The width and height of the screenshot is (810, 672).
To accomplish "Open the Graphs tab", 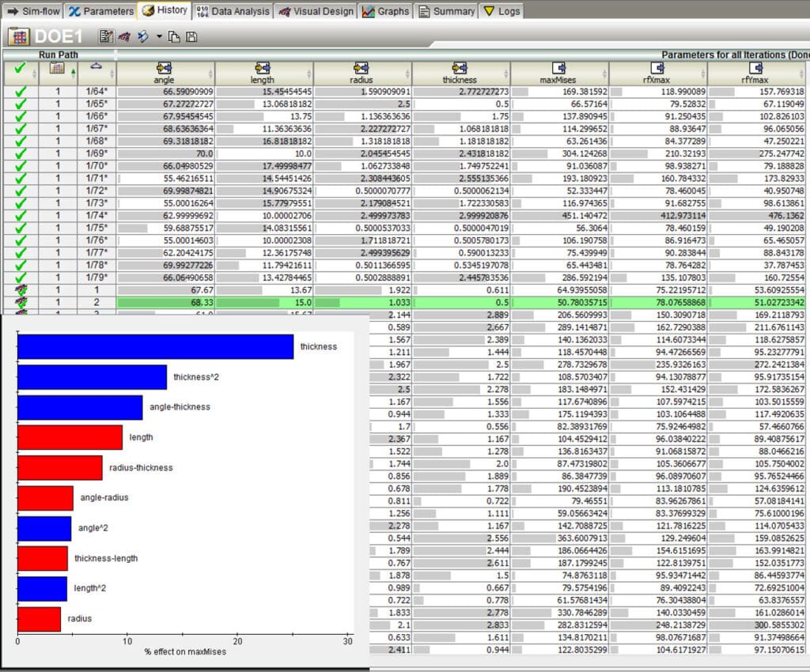I will pos(385,11).
